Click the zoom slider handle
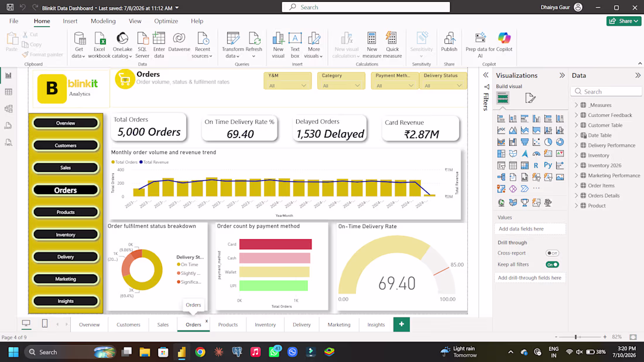 tap(576, 336)
